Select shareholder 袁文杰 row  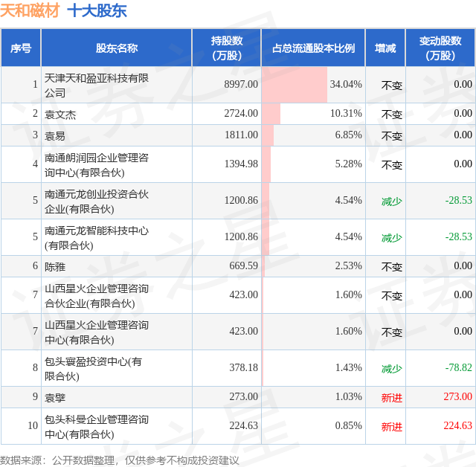[x=238, y=114]
